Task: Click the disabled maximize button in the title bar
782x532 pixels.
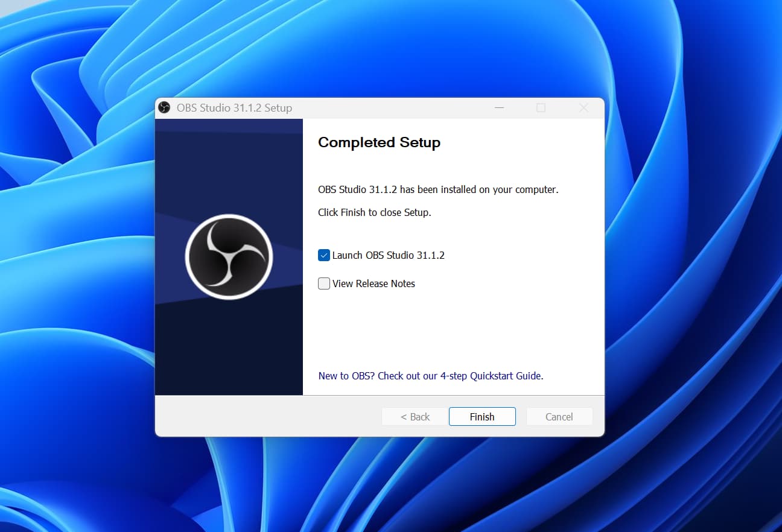Action: coord(541,108)
